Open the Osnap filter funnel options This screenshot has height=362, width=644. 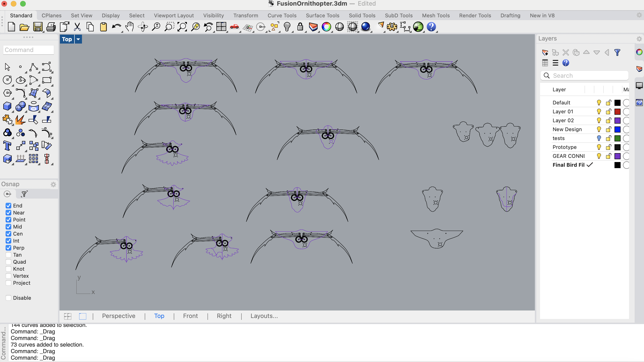(24, 194)
